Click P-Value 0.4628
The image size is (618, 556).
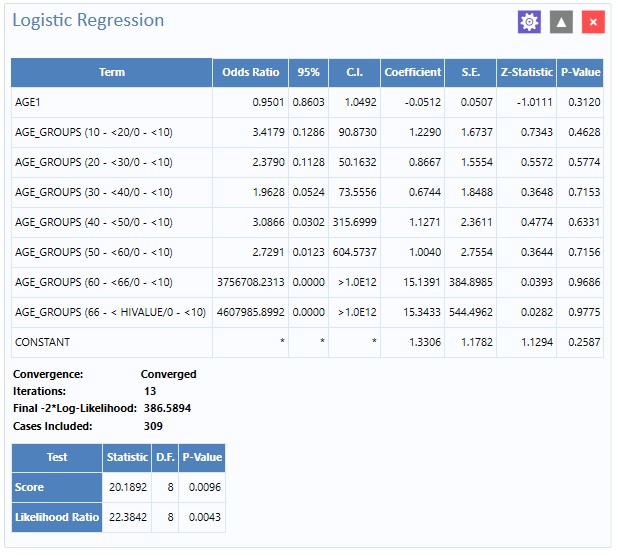tap(584, 132)
